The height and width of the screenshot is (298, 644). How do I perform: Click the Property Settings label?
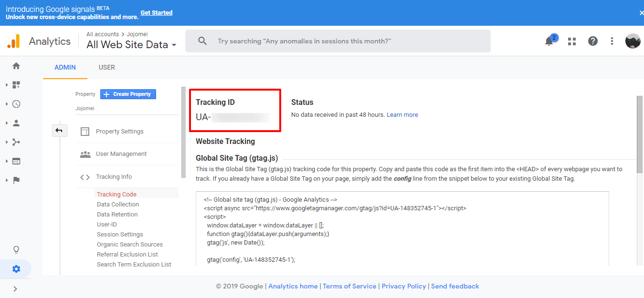pyautogui.click(x=120, y=132)
